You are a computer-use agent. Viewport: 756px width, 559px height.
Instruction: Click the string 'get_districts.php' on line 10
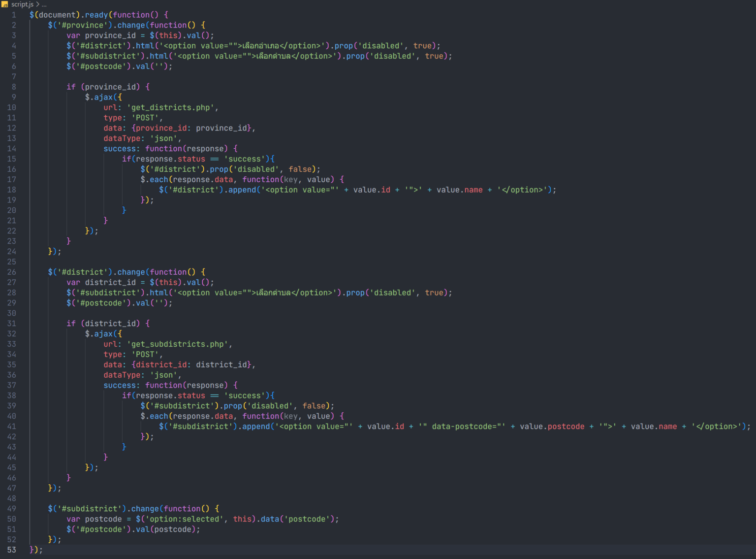tap(171, 107)
